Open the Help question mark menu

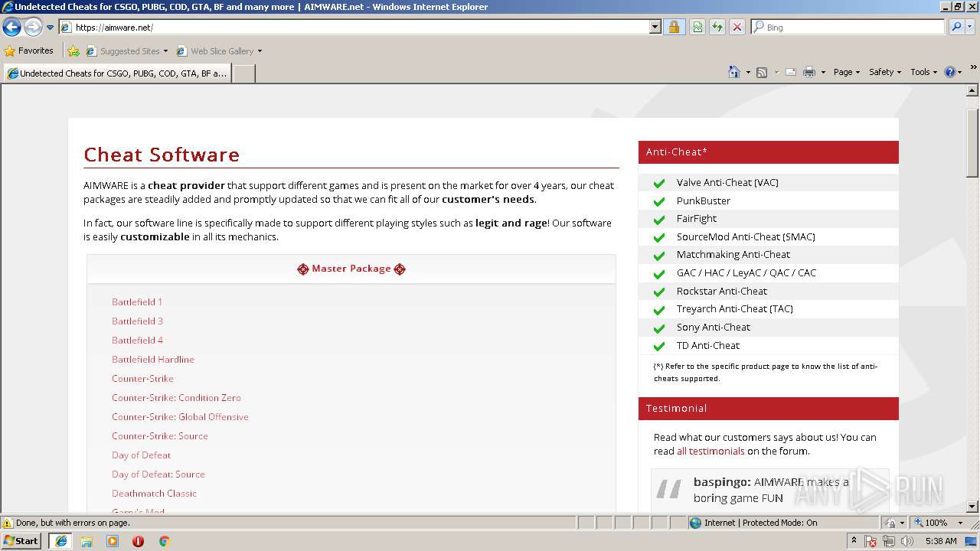point(953,72)
